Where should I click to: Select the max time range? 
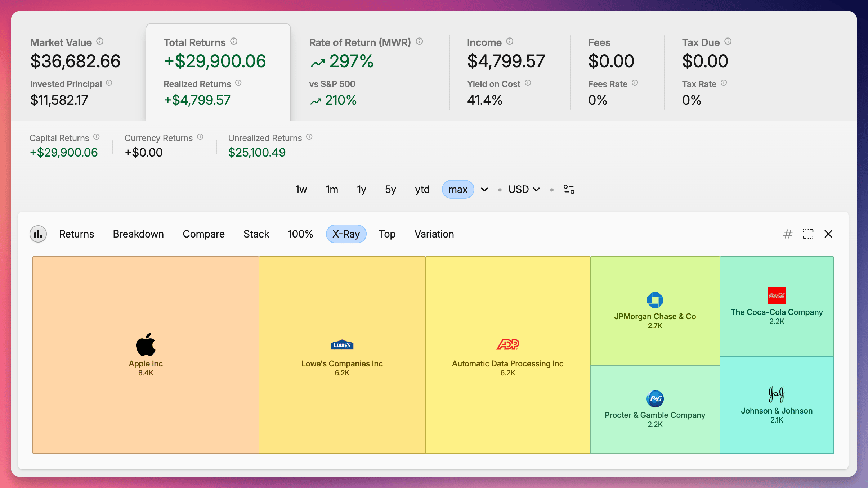click(x=458, y=189)
